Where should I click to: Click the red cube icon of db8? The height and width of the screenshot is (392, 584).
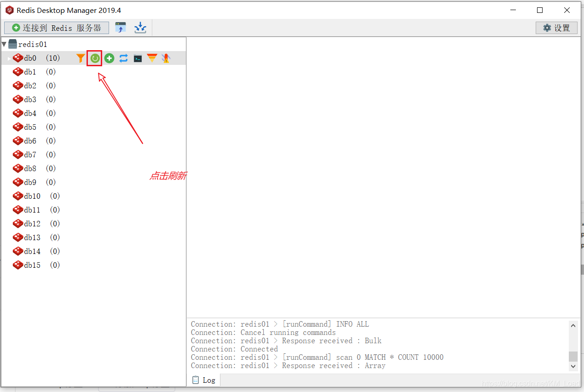coord(18,168)
